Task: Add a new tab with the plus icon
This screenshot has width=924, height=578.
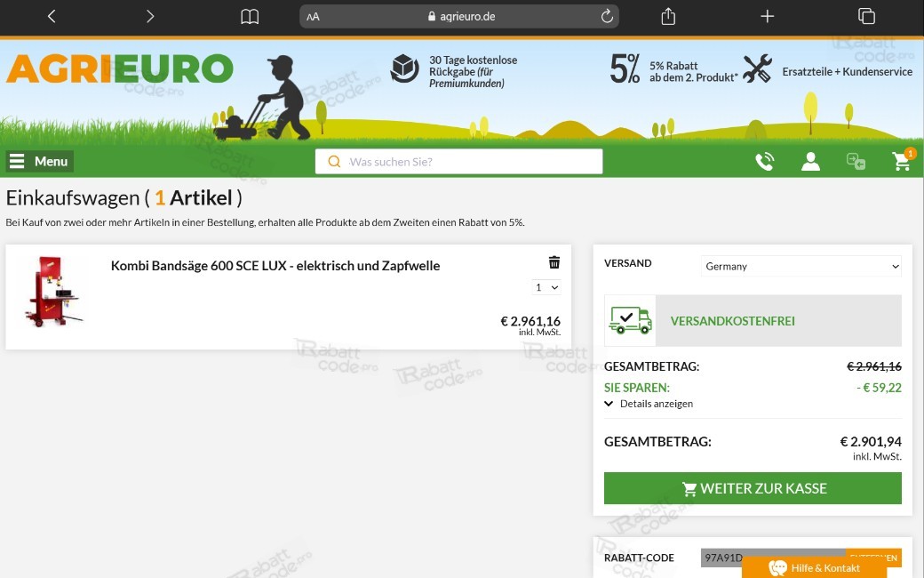Action: [768, 17]
